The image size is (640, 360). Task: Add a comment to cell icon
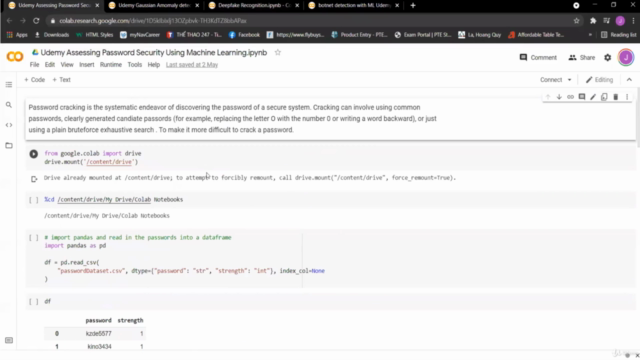click(582, 97)
